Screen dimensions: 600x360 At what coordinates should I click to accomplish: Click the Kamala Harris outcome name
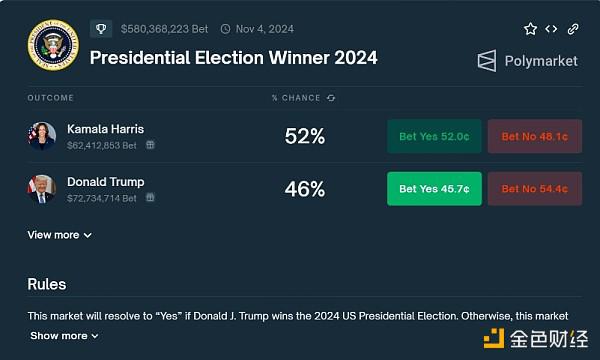click(x=106, y=129)
